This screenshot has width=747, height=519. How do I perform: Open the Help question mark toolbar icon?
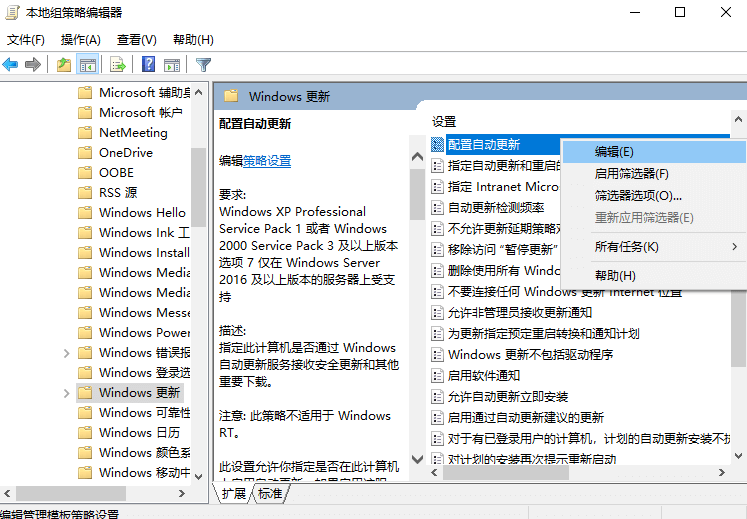point(149,64)
